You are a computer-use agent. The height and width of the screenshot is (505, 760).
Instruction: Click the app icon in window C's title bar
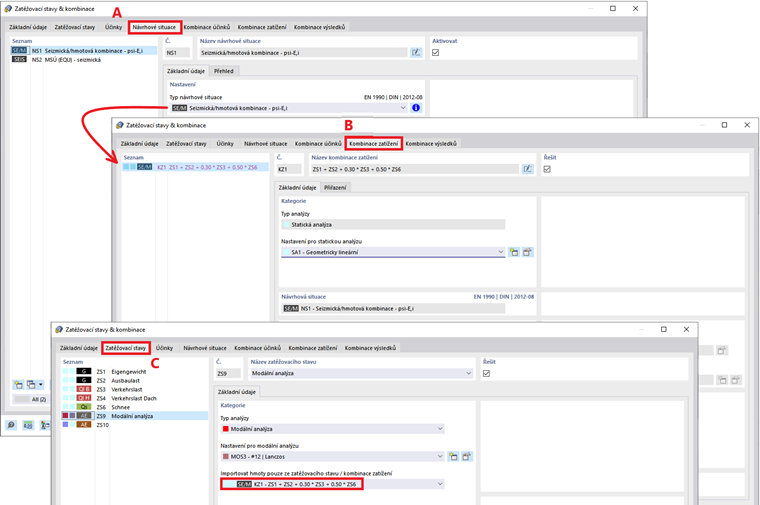[x=59, y=329]
